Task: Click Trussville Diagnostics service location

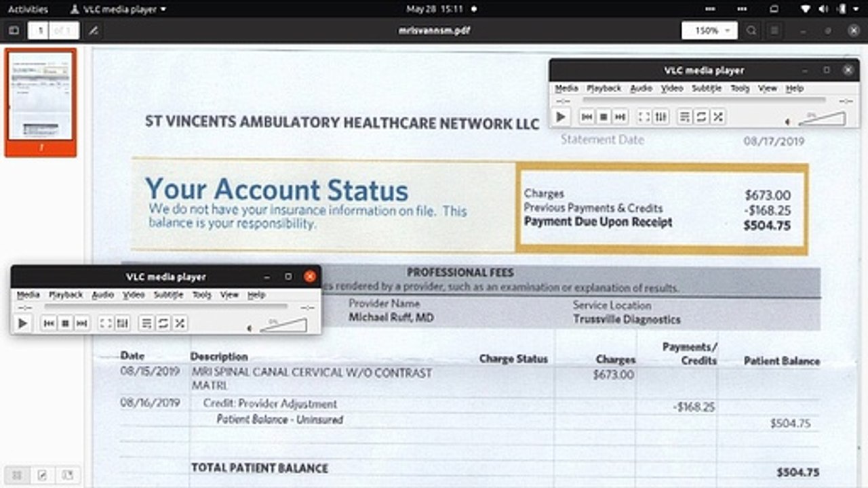Action: 627,319
